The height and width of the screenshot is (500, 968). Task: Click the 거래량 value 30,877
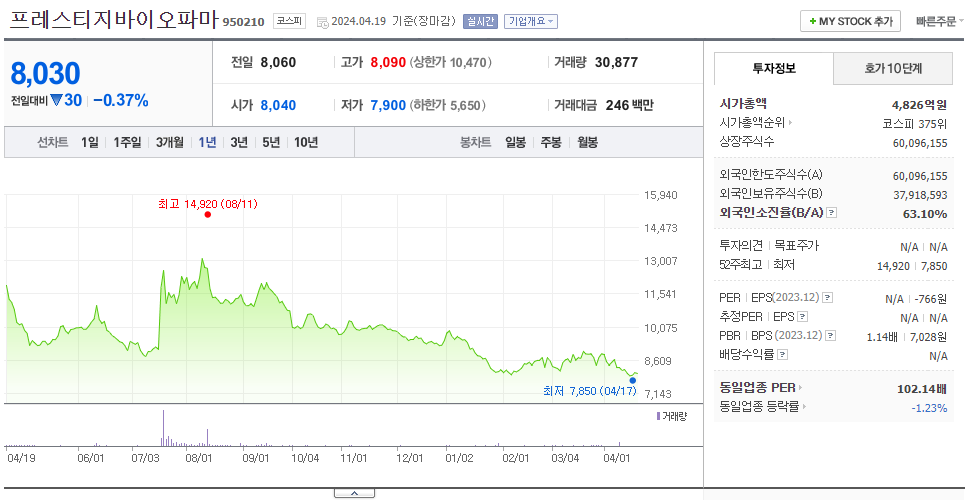coord(616,62)
